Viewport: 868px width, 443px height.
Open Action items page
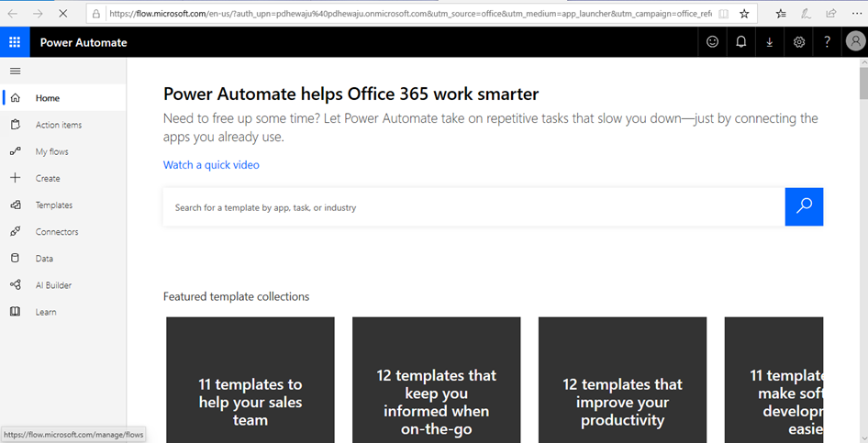click(63, 125)
